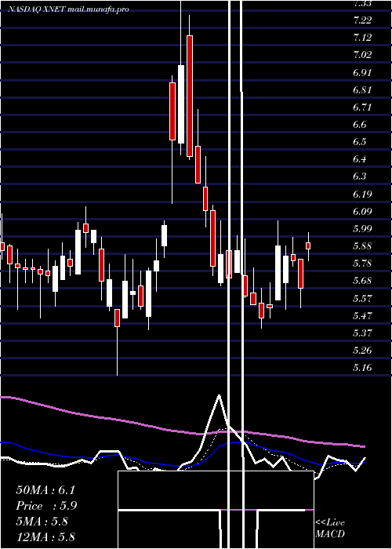The image size is (392, 549).
Task: Click the 5.26 price axis label
Action: pyautogui.click(x=362, y=350)
